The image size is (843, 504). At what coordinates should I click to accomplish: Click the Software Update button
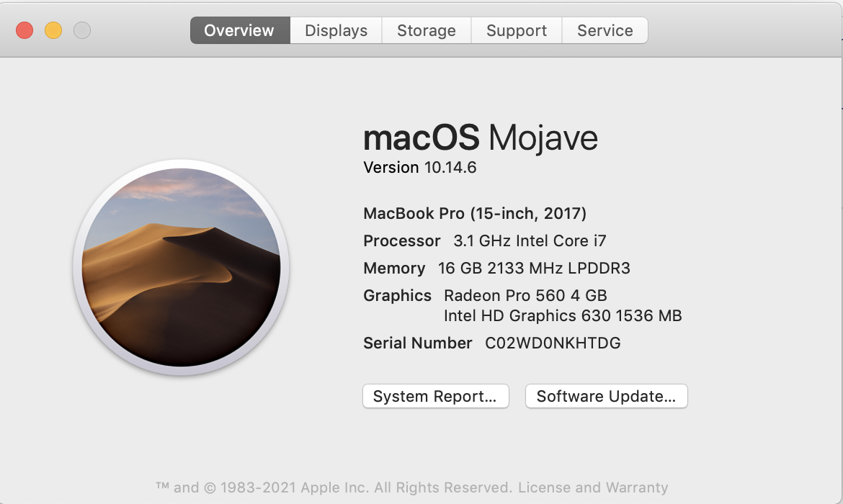pos(606,396)
